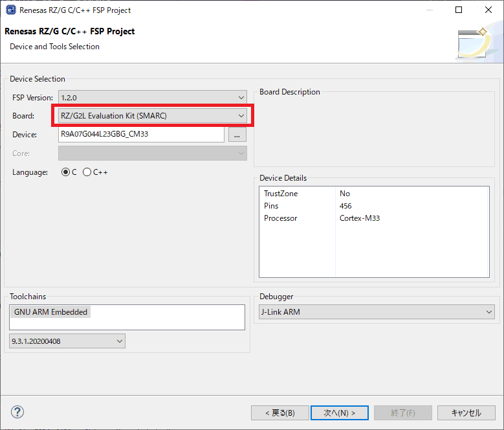Click the TrustZone row label
This screenshot has height=430, width=504.
pos(281,194)
